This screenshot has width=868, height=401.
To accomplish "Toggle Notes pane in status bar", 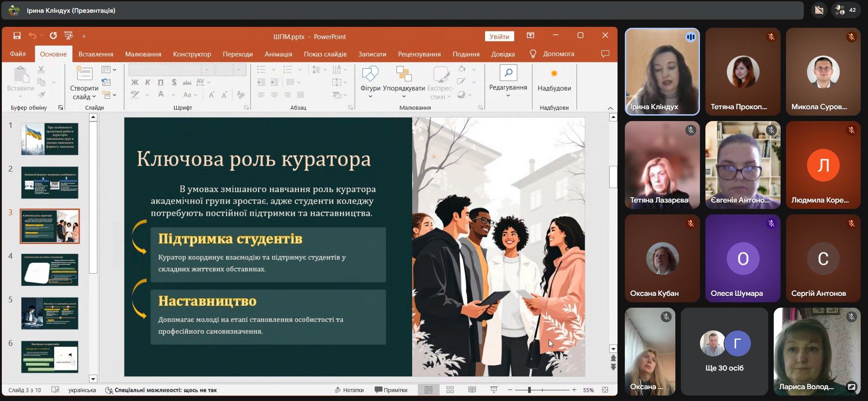I will click(349, 390).
